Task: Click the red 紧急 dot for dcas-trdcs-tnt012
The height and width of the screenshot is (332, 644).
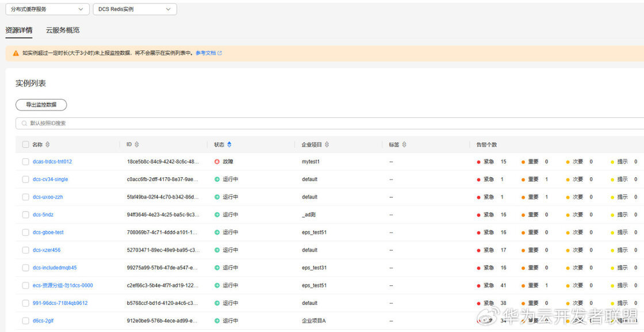Action: [x=478, y=162]
